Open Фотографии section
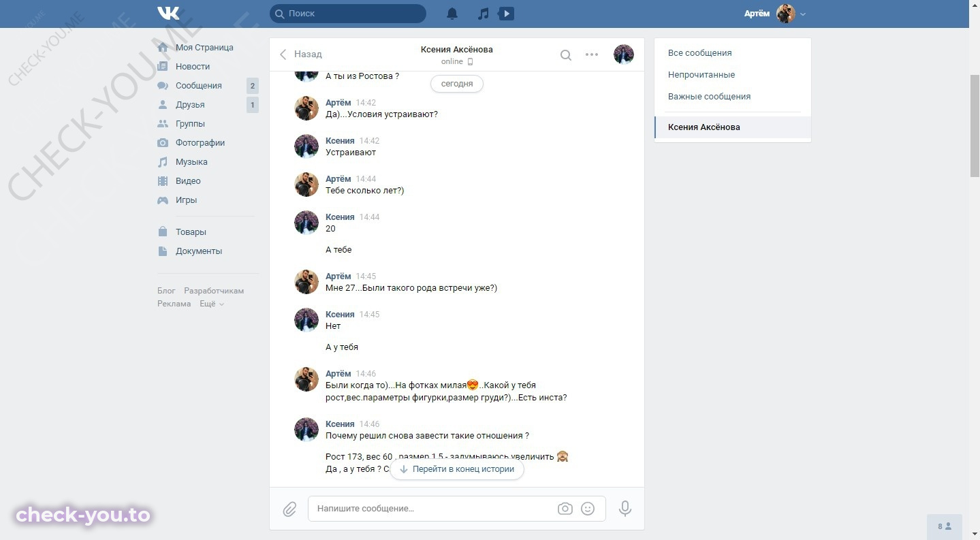This screenshot has width=980, height=540. 200,143
